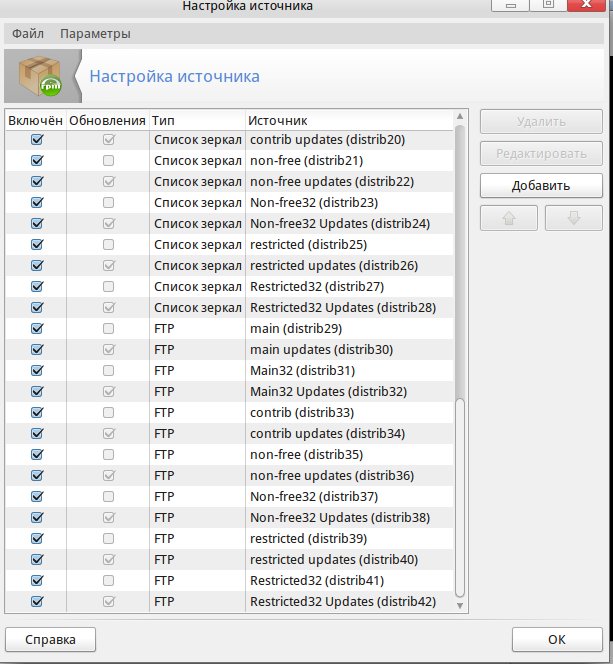Screen dimensions: 613x664
Task: Minimize the Настройка источника window
Action: tap(510, 5)
